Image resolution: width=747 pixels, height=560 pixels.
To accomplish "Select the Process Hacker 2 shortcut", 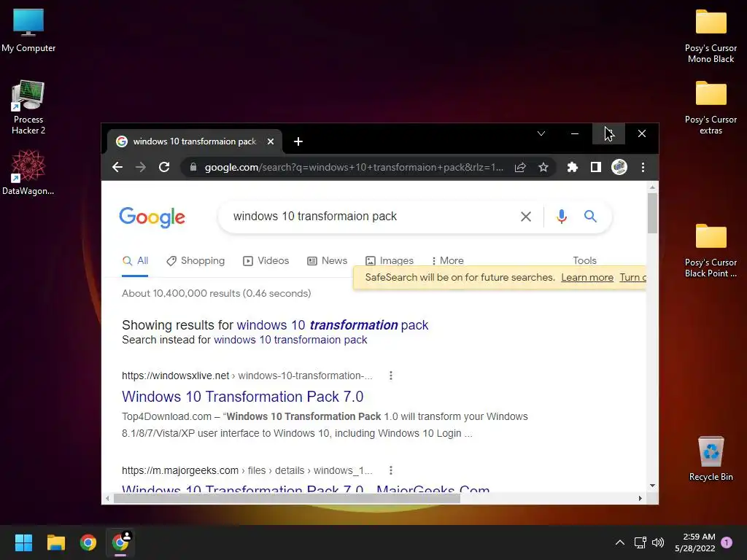I will click(28, 108).
